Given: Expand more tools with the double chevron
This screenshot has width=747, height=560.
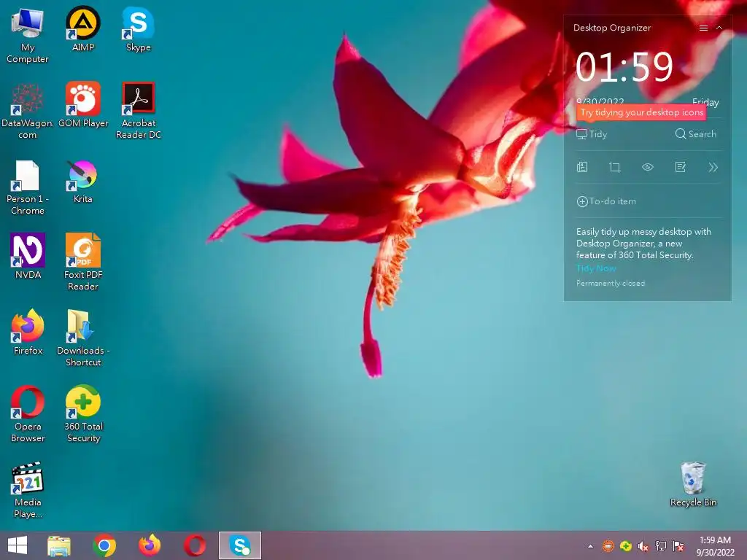Looking at the screenshot, I should click(x=713, y=167).
